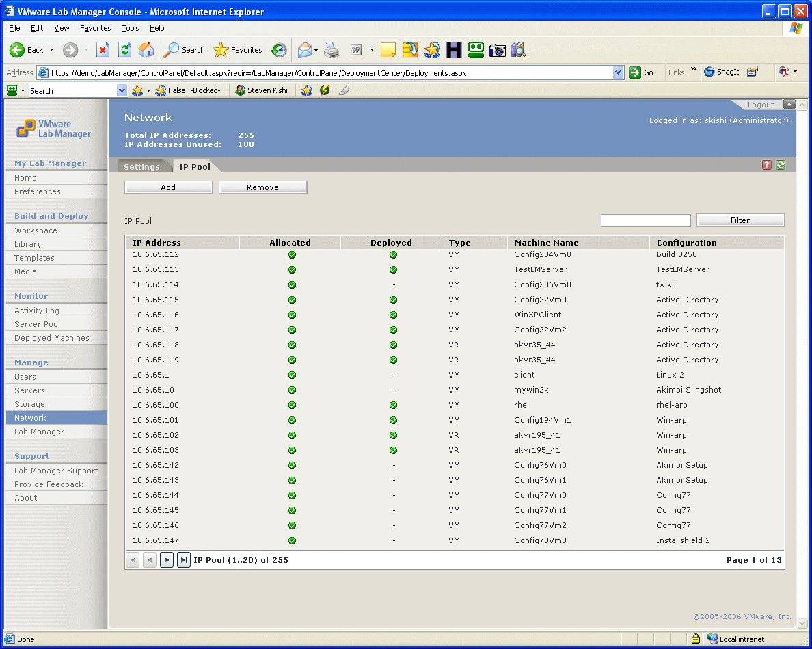This screenshot has height=649, width=812.
Task: Click the VMware Lab Manager logo
Action: point(53,129)
